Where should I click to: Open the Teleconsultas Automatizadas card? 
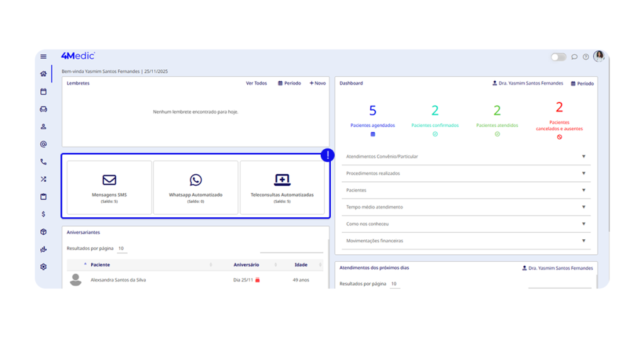click(x=282, y=187)
